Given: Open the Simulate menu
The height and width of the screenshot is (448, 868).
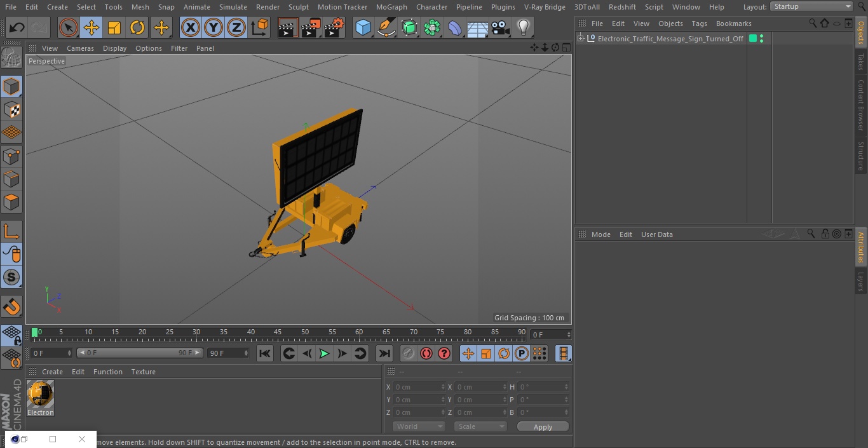Looking at the screenshot, I should pyautogui.click(x=233, y=7).
